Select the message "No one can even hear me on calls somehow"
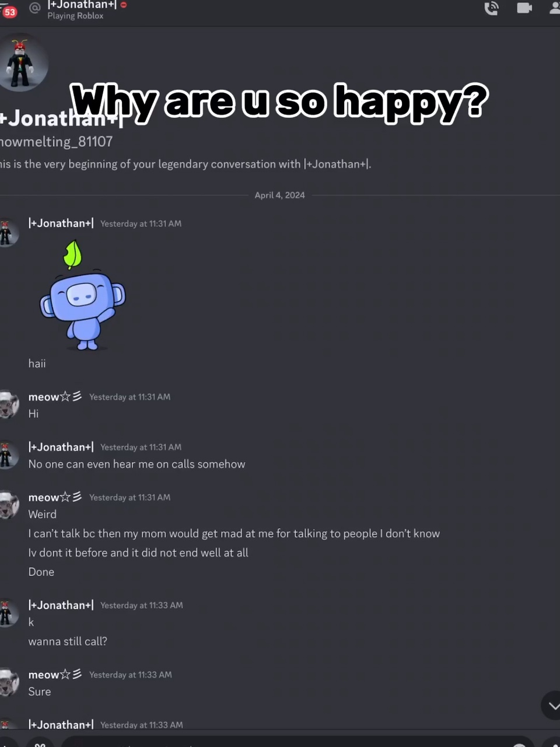The height and width of the screenshot is (747, 560). (x=136, y=464)
